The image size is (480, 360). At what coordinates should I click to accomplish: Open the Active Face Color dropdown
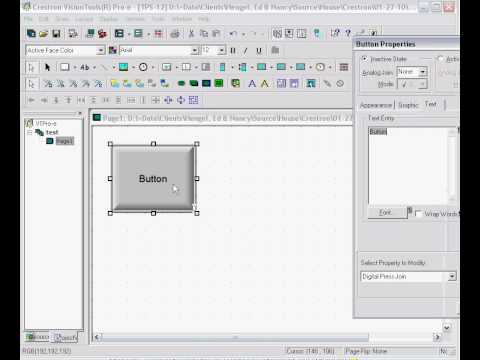tap(100, 50)
